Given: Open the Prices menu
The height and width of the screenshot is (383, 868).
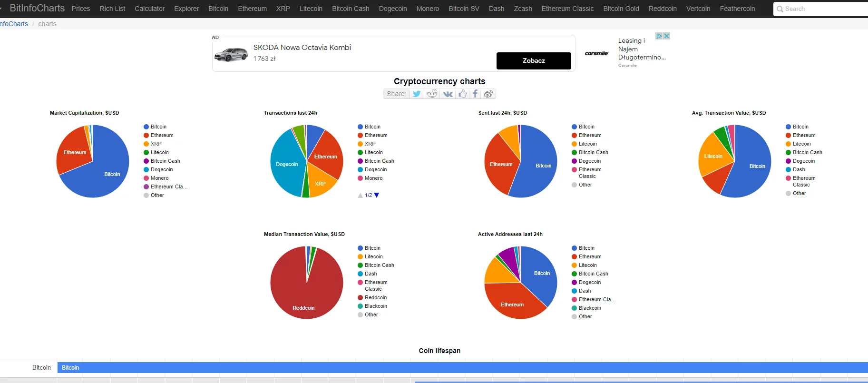Looking at the screenshot, I should pos(81,9).
